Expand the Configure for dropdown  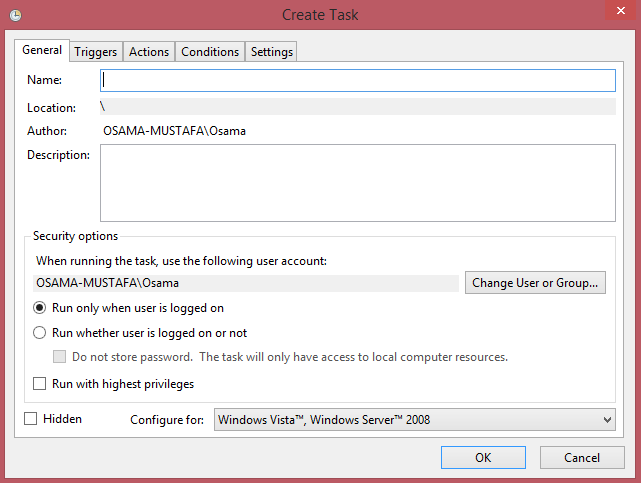[x=415, y=420]
